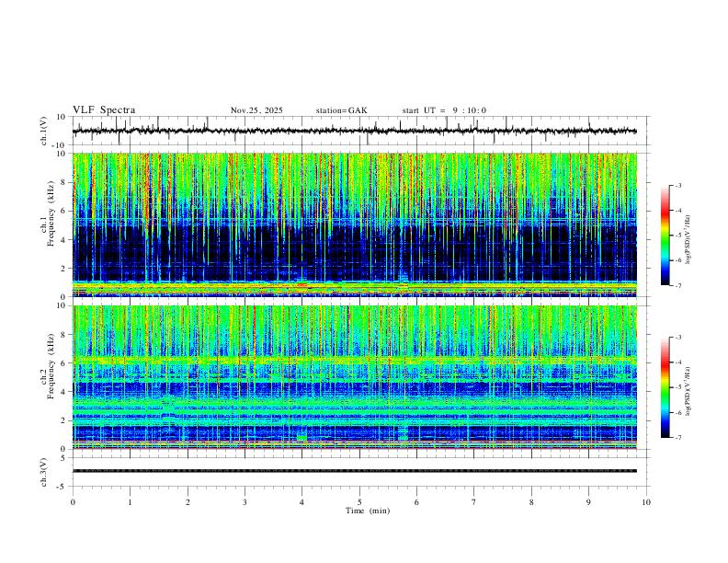The height and width of the screenshot is (563, 728).
Task: Click the "ch.3(V)" axis label
Action: coord(43,472)
